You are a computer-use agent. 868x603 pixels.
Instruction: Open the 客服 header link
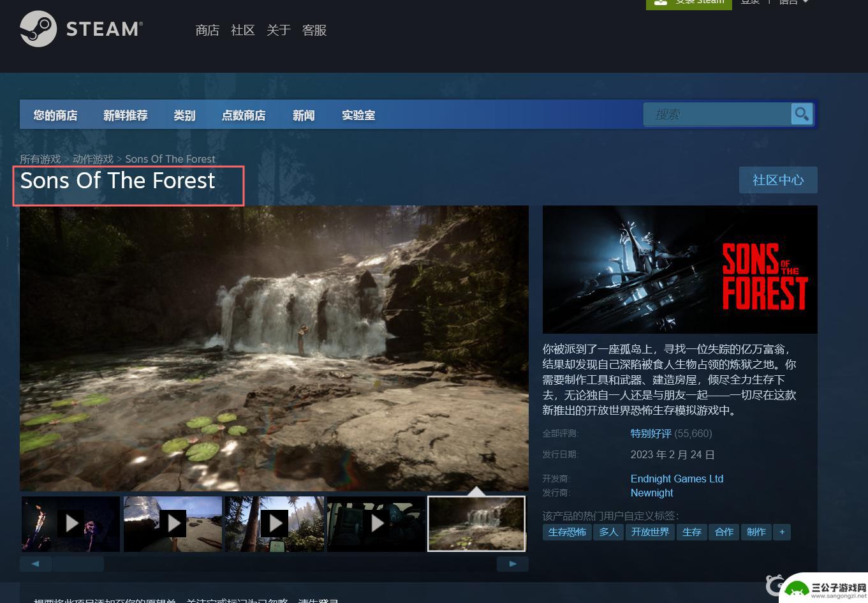(x=314, y=30)
